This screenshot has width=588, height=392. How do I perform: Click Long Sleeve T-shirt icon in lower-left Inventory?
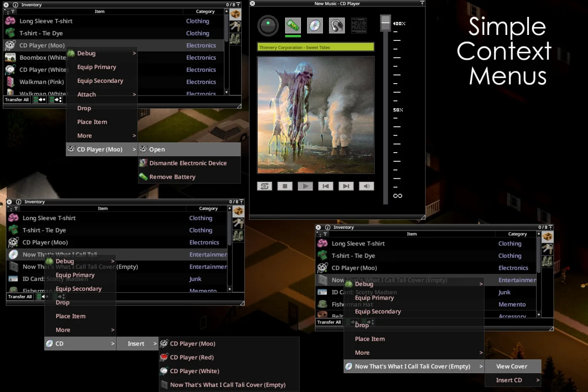coord(13,218)
